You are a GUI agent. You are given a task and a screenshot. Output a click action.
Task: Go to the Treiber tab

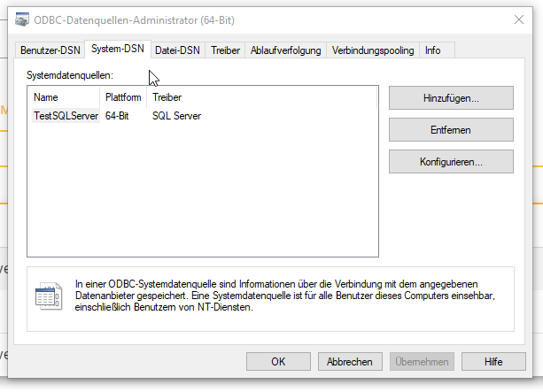[225, 50]
